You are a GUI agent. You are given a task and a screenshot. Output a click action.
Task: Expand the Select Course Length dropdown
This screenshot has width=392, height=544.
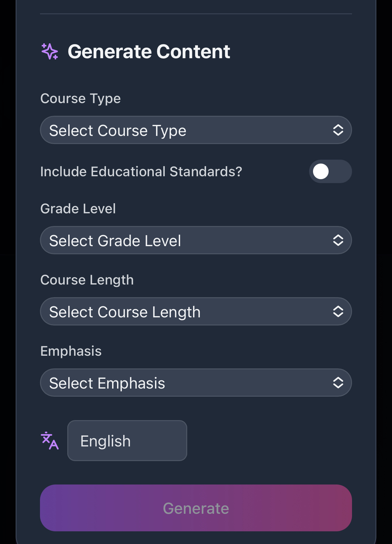196,312
